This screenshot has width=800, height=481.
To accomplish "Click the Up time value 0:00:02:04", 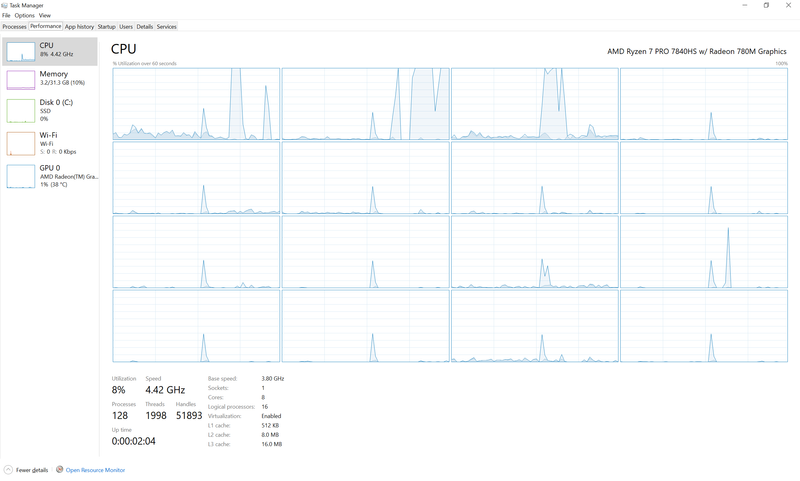I will (134, 441).
